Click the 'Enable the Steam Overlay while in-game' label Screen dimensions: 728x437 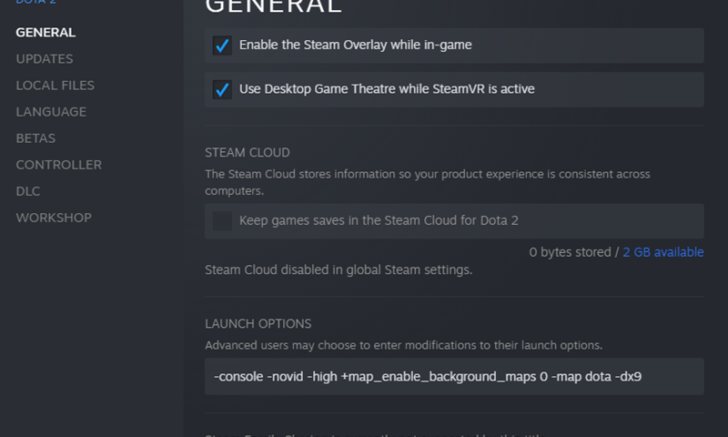(x=355, y=45)
